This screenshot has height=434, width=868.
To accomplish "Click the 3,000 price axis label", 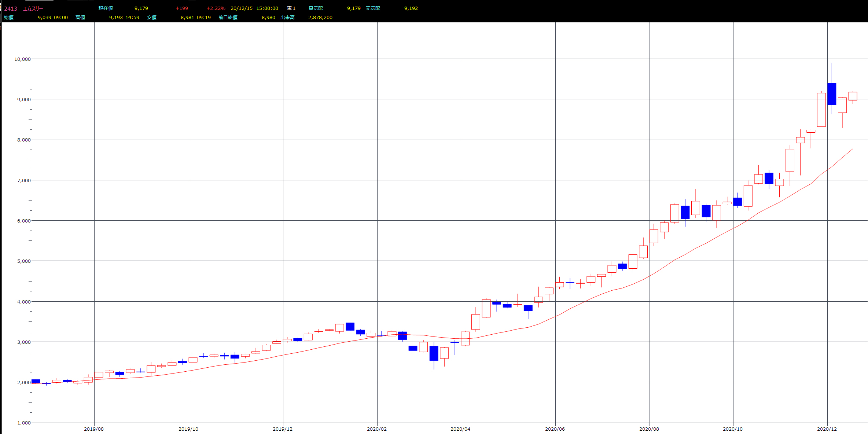I will [24, 342].
